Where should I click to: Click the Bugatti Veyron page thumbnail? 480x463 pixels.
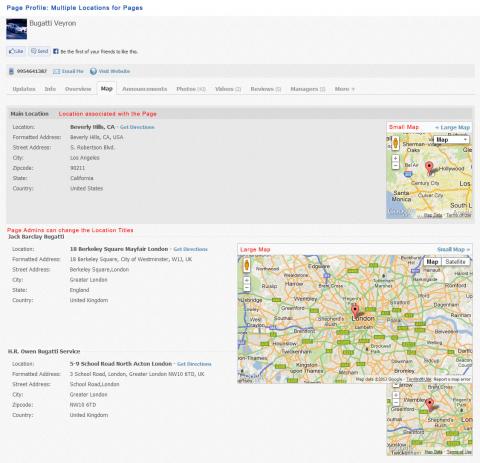pyautogui.click(x=17, y=29)
